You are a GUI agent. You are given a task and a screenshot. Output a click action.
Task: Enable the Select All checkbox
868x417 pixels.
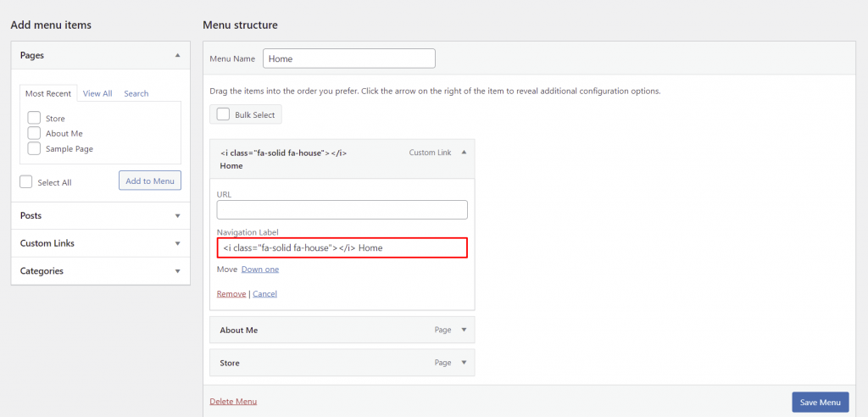(26, 182)
